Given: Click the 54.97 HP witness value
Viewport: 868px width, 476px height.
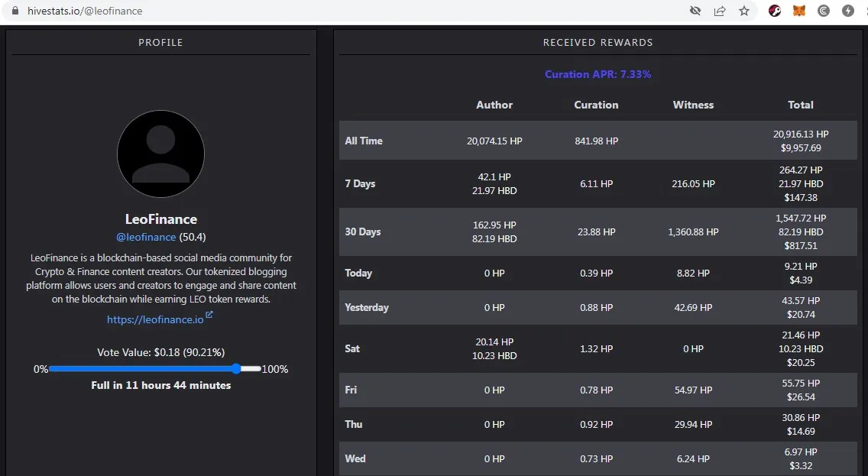Looking at the screenshot, I should pyautogui.click(x=693, y=390).
